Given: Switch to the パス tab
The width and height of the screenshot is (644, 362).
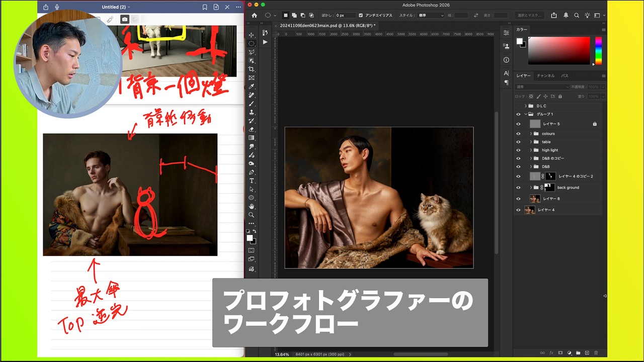Looking at the screenshot, I should pyautogui.click(x=565, y=75).
